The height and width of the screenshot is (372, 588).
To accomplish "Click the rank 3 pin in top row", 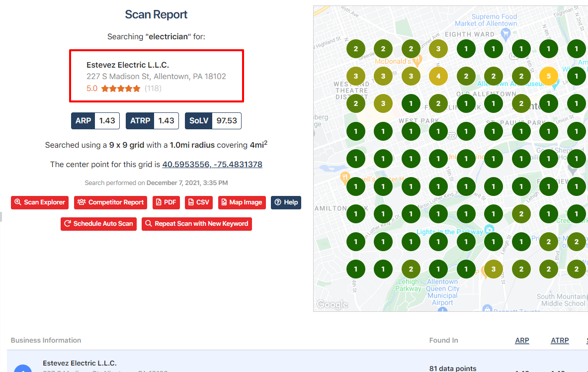I will coord(438,49).
